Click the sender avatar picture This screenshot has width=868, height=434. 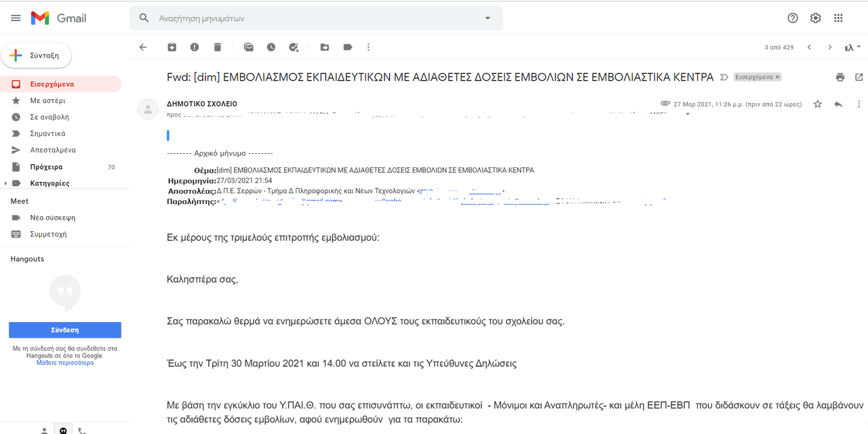tap(148, 109)
